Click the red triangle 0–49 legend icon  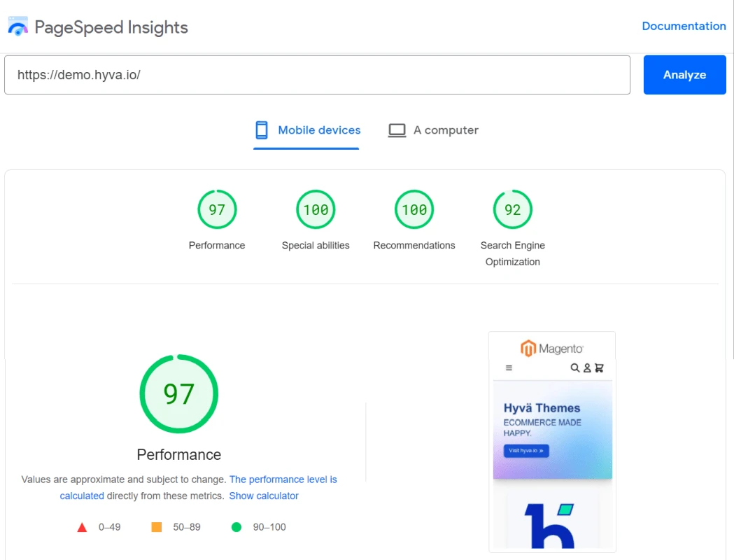(x=82, y=527)
